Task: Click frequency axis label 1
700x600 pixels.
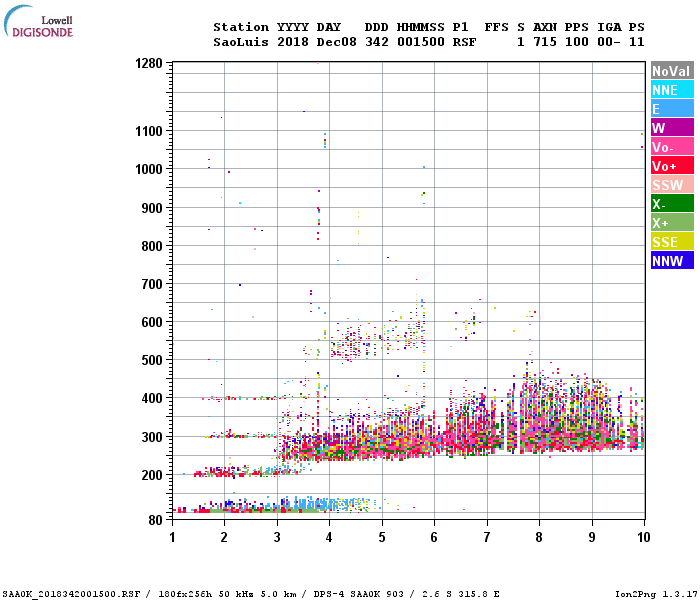Action: [172, 537]
